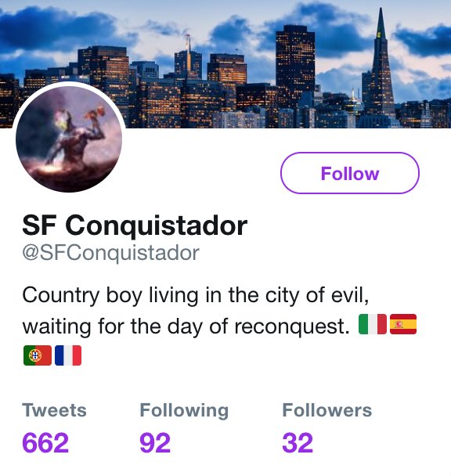Click the purple Follow button
Image resolution: width=451 pixels, height=476 pixels.
click(349, 173)
